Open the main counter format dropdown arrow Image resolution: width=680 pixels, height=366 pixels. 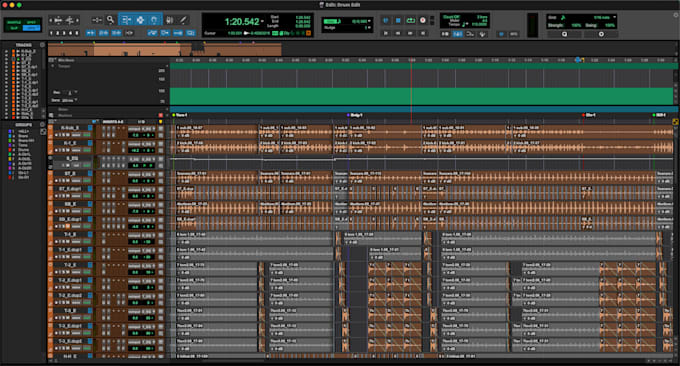click(x=262, y=21)
